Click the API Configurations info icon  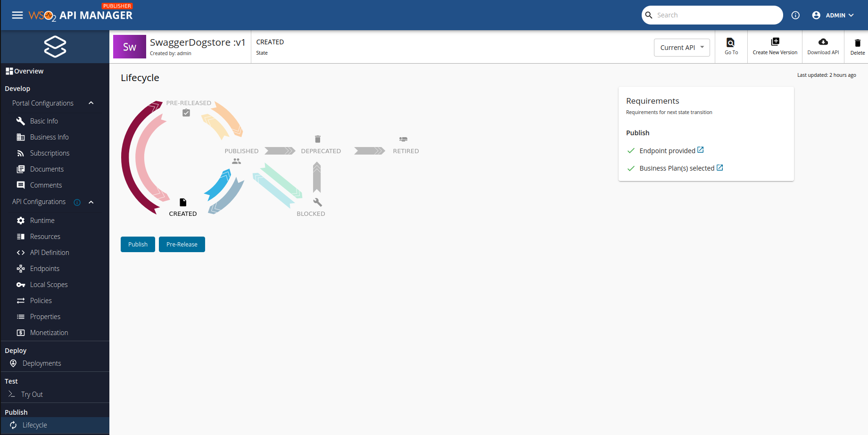(77, 202)
